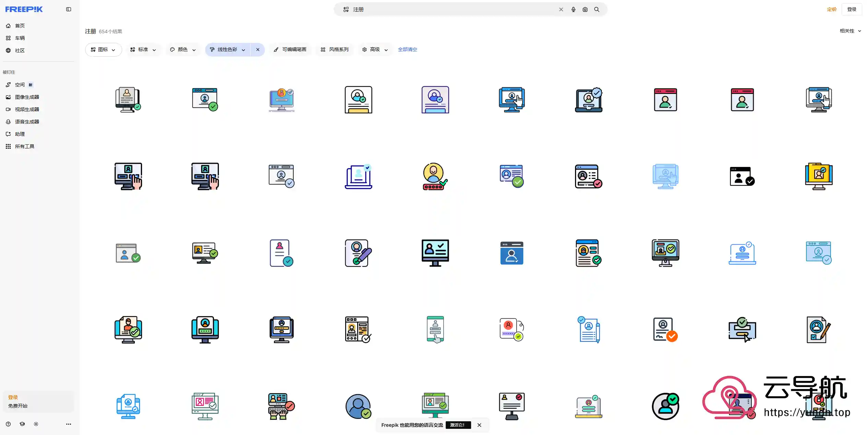Open 视频生成器 in sidebar

[x=27, y=109]
